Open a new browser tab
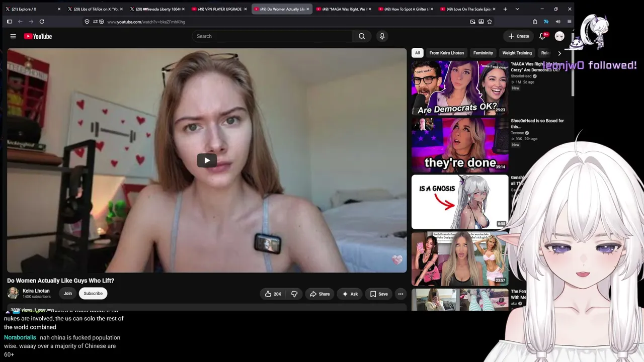The image size is (644, 362). [x=505, y=9]
